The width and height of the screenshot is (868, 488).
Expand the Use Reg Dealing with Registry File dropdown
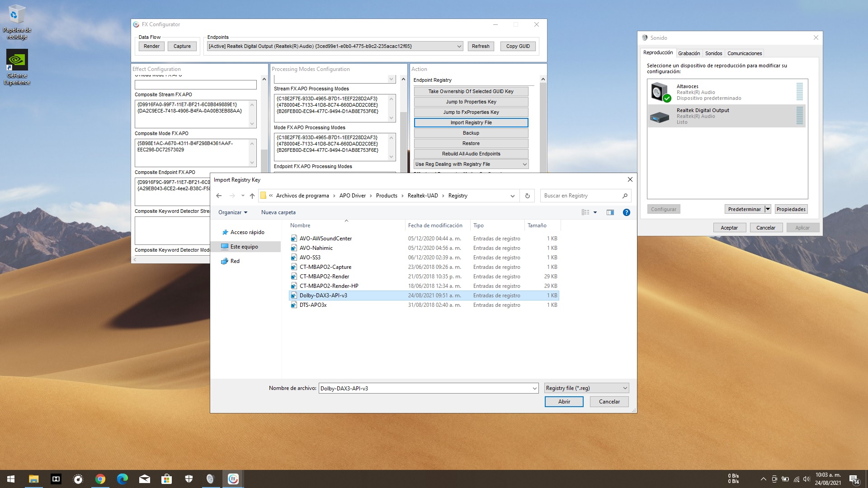coord(524,164)
